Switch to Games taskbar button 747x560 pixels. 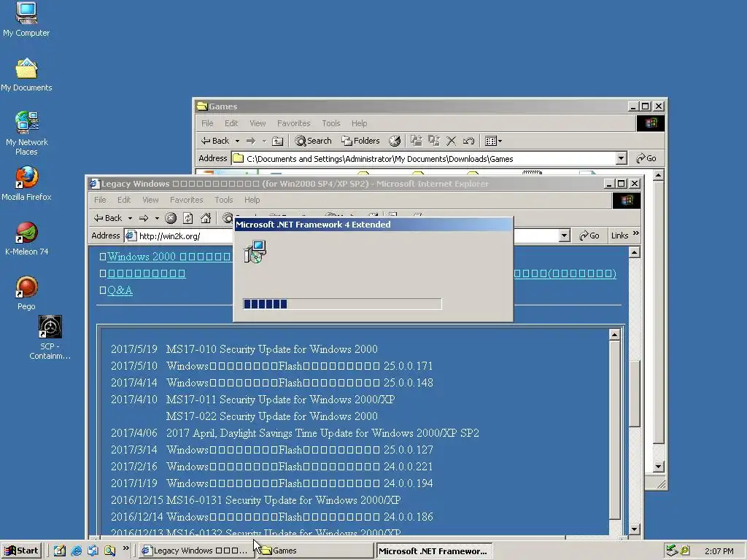coord(314,551)
